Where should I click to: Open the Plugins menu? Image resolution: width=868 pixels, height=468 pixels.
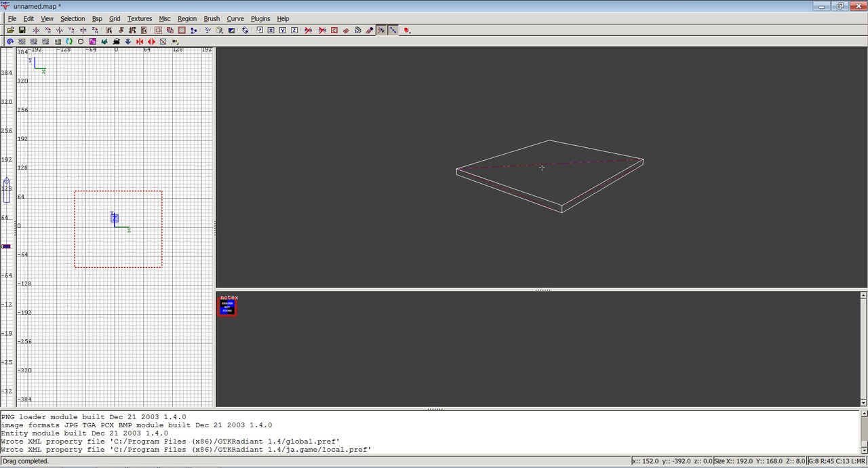260,18
